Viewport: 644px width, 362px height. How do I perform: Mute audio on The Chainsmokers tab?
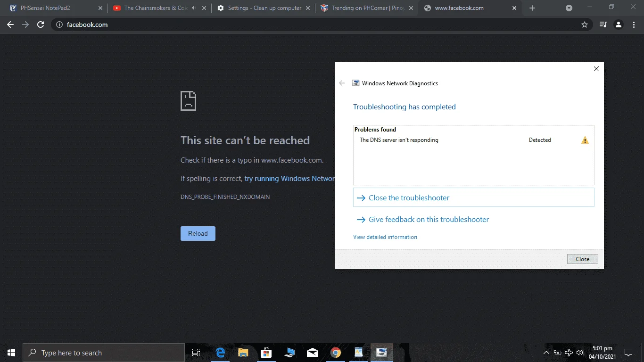point(194,8)
